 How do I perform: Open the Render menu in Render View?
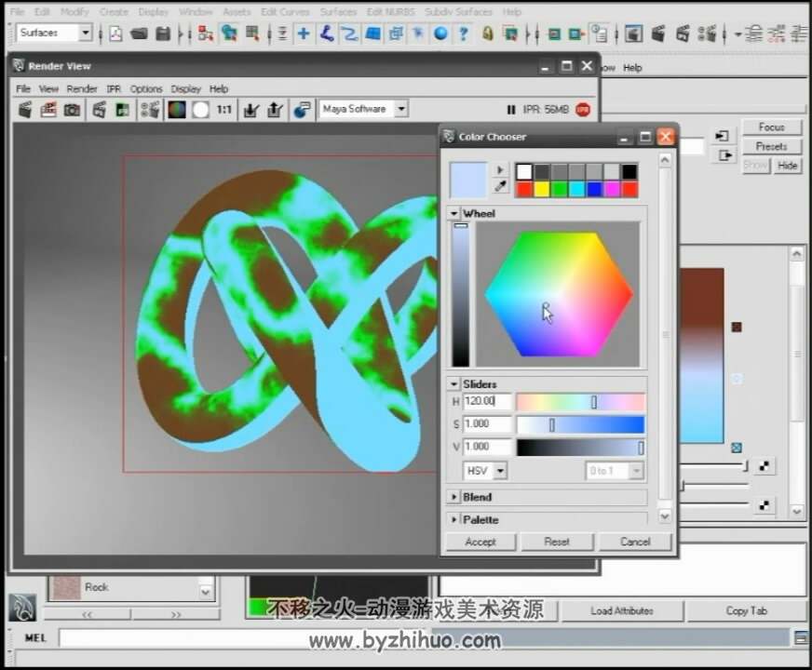pos(82,89)
